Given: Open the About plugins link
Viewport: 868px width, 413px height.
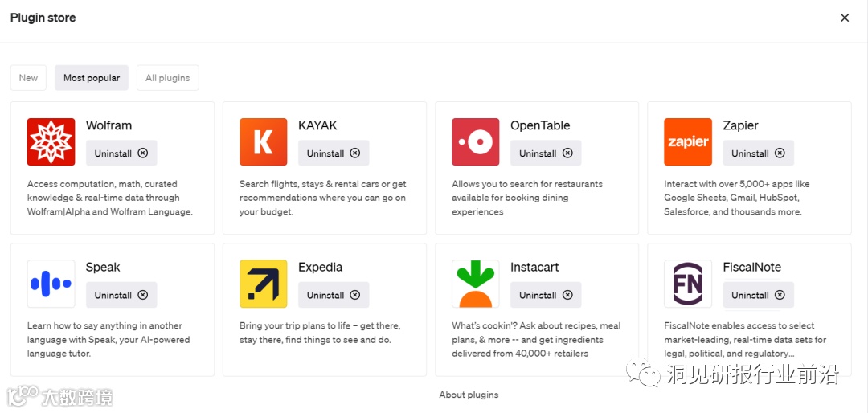Looking at the screenshot, I should point(469,395).
